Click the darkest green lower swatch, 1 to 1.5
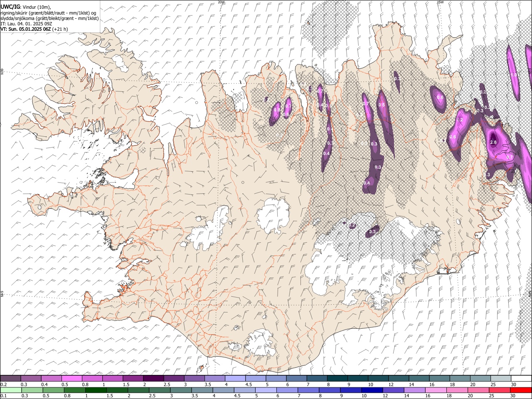532x399 pixels. [96, 390]
